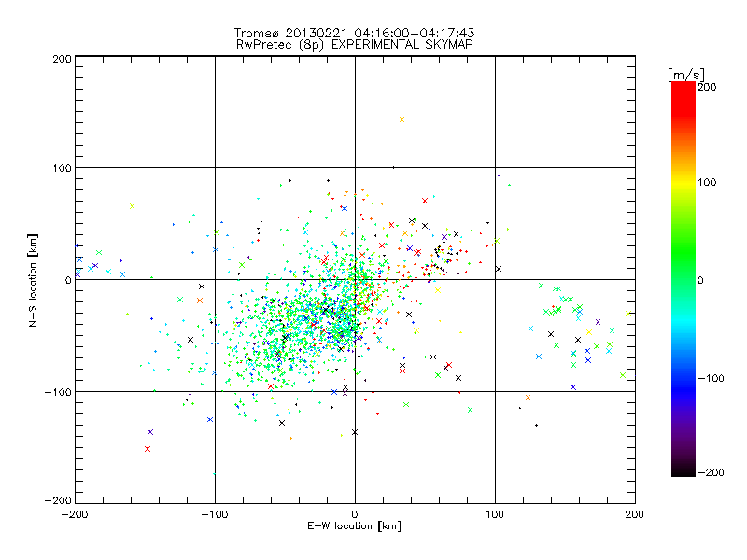Click the colorbar's 100 tick label
Screen dimensions: 747x560
707,181
